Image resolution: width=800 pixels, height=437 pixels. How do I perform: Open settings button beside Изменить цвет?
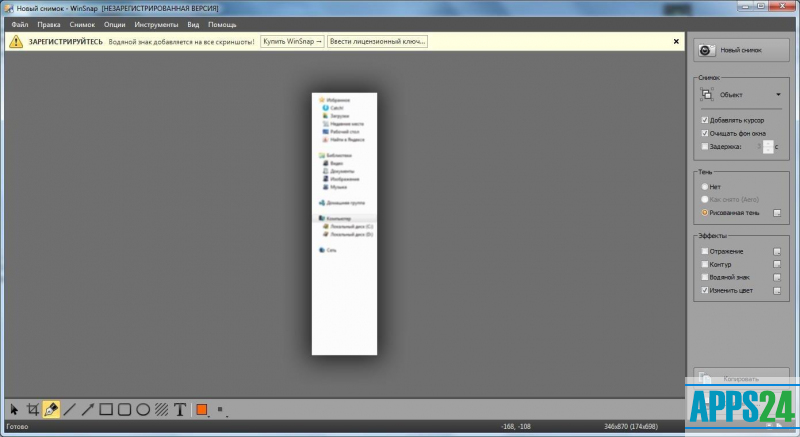(x=776, y=290)
